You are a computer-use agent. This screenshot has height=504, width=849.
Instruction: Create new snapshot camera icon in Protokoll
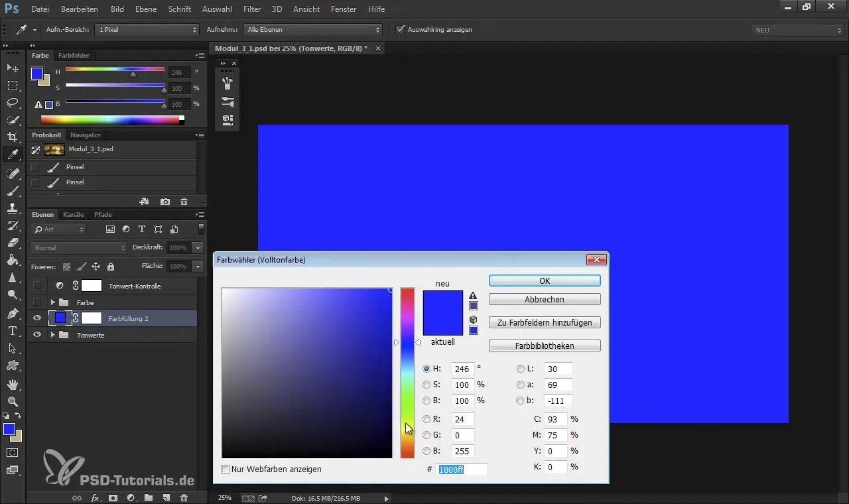click(165, 201)
